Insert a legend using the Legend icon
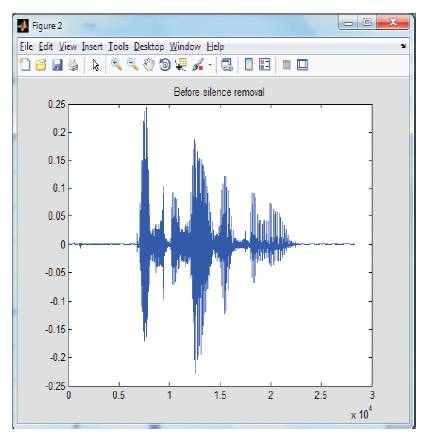 [264, 65]
